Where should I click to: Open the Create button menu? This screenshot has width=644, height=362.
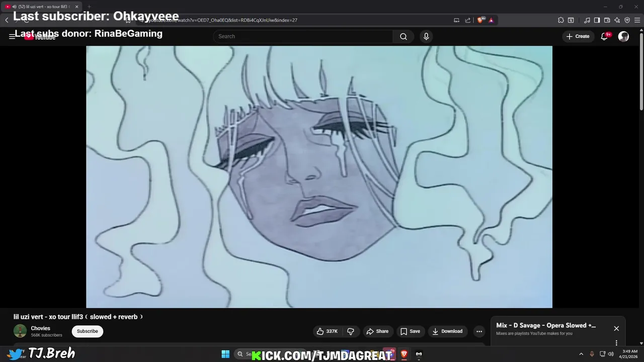(578, 36)
